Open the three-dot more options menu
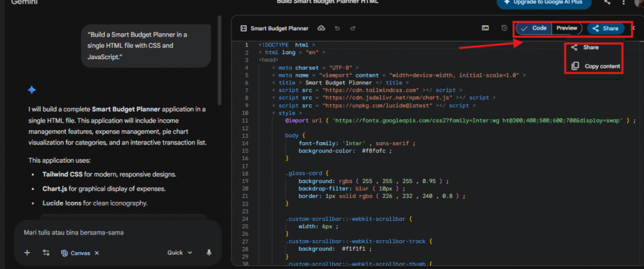This screenshot has width=644, height=269. 625,3
